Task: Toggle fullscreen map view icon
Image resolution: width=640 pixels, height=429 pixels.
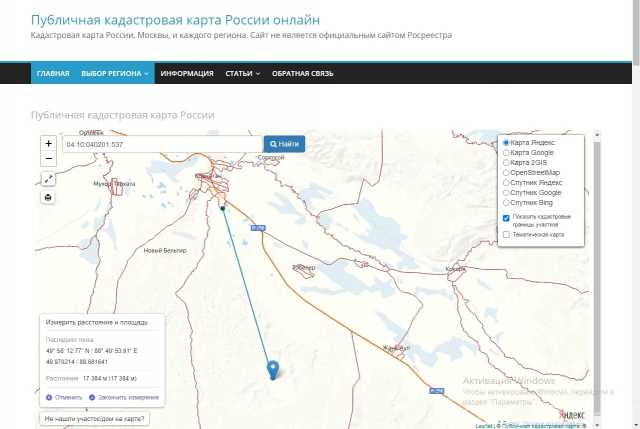Action: [x=48, y=179]
